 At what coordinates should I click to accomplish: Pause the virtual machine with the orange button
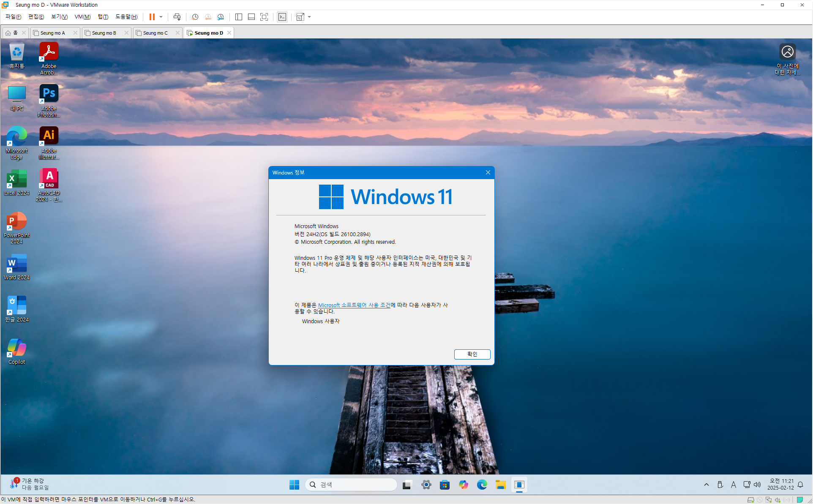point(152,17)
